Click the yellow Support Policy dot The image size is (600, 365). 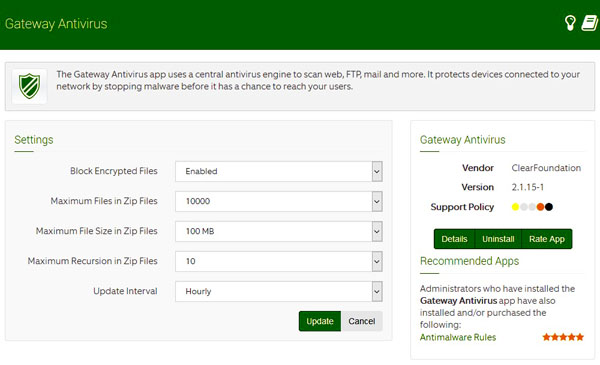pyautogui.click(x=515, y=207)
